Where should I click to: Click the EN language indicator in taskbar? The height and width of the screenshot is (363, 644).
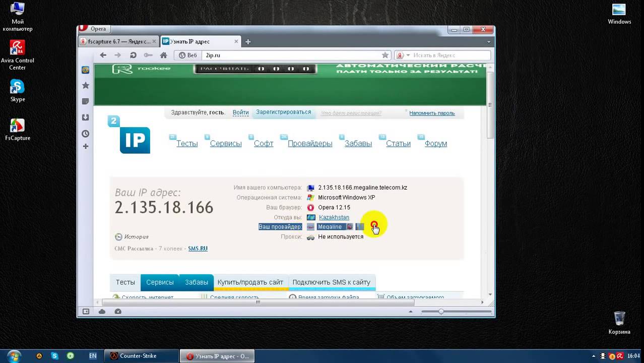pos(93,356)
